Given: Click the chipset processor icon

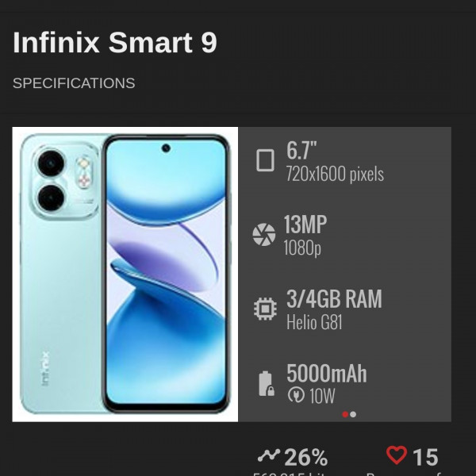Looking at the screenshot, I should [265, 309].
